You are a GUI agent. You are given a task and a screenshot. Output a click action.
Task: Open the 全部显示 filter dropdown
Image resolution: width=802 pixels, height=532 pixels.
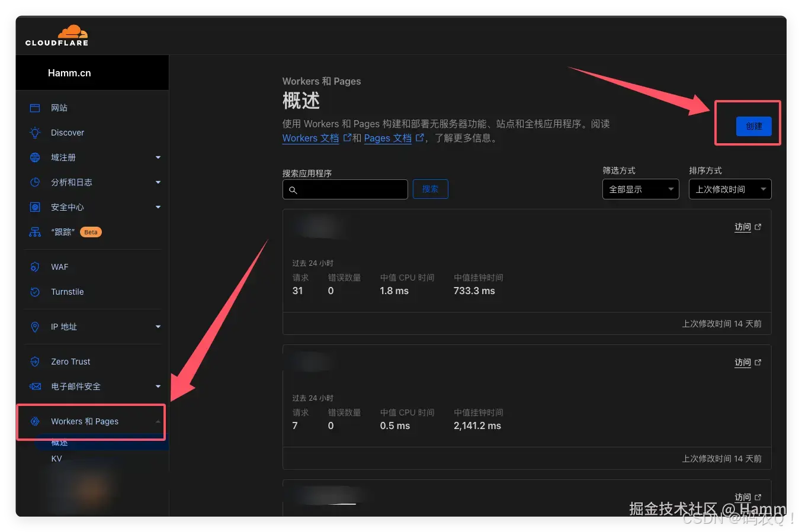pos(640,189)
